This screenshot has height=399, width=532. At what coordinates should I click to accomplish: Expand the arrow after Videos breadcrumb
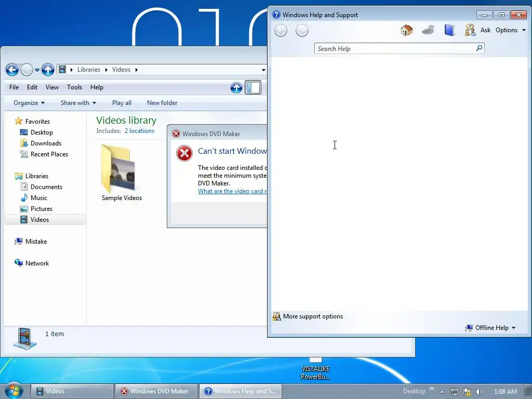coord(137,70)
